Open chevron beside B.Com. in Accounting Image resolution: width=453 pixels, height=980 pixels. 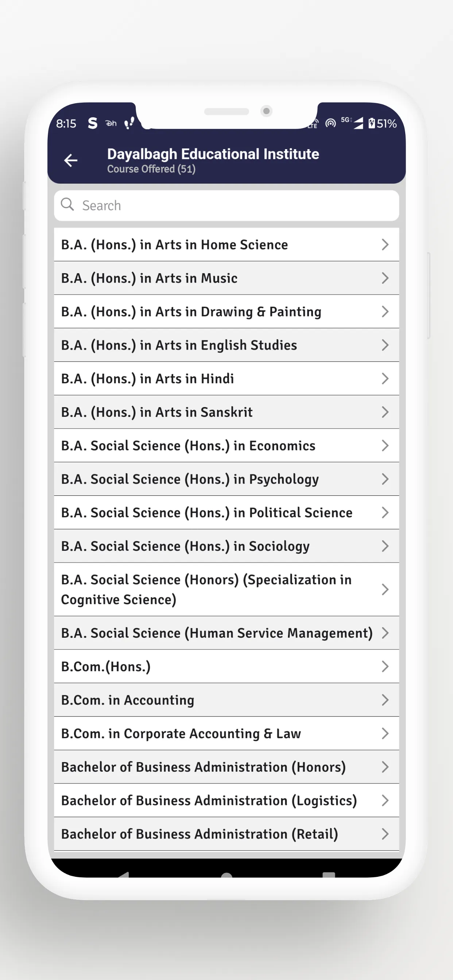point(385,700)
